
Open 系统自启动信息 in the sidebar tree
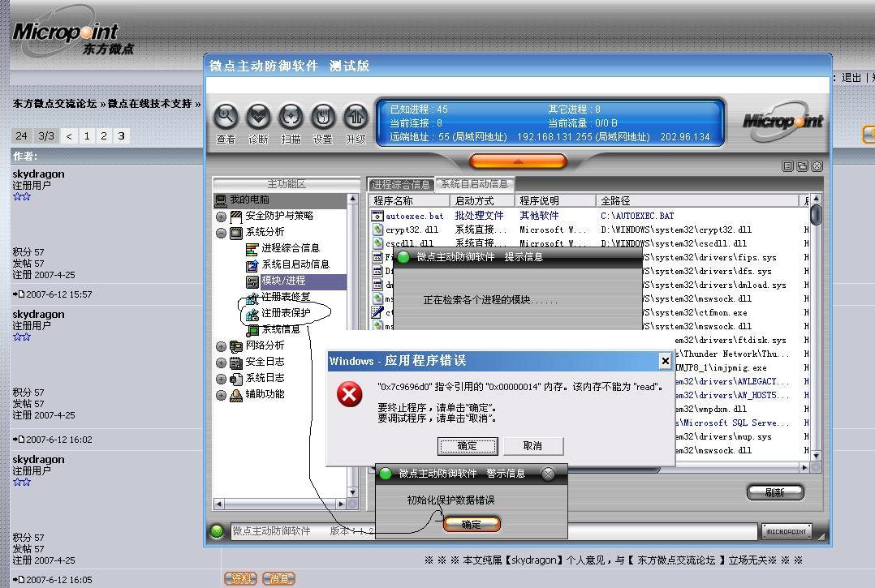pos(295,264)
